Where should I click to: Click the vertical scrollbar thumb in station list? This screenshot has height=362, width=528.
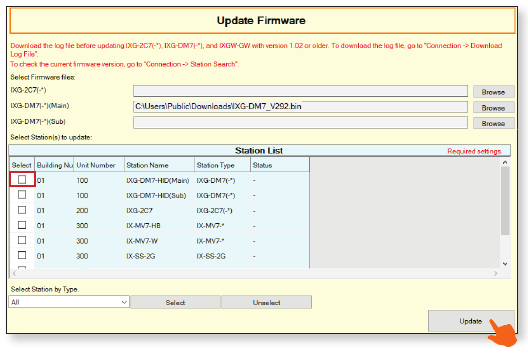click(x=505, y=201)
